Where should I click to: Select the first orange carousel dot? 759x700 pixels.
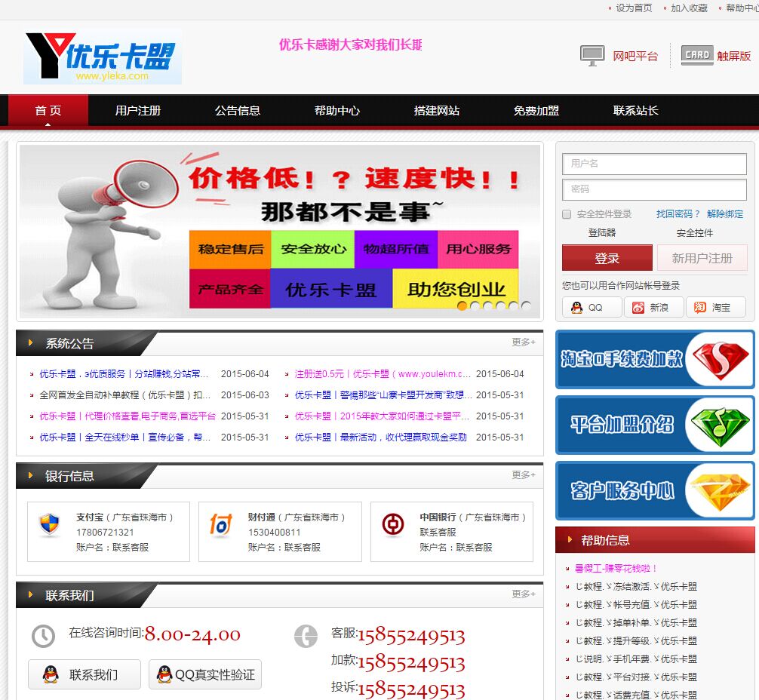click(x=462, y=306)
